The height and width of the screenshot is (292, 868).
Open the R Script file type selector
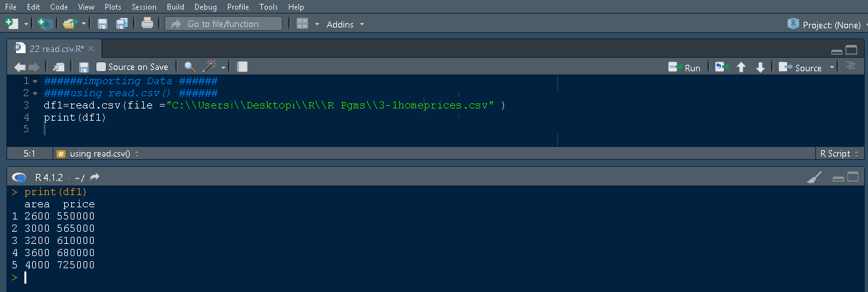(838, 154)
